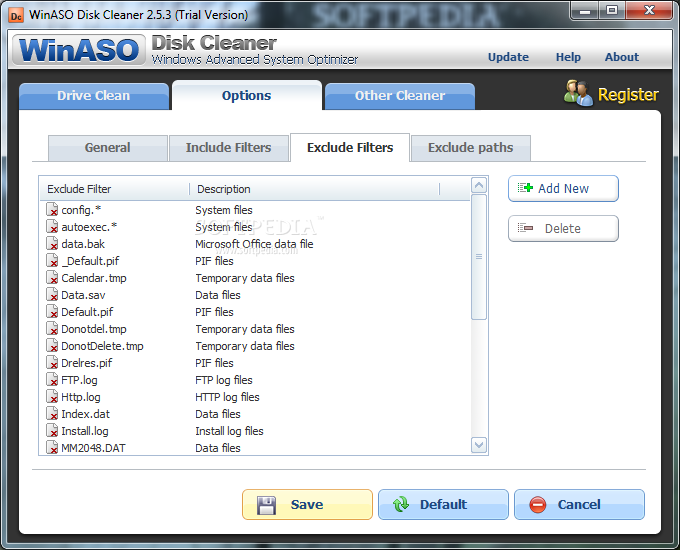Click the WinASO logo
Screen dimensions: 680x550
click(78, 50)
